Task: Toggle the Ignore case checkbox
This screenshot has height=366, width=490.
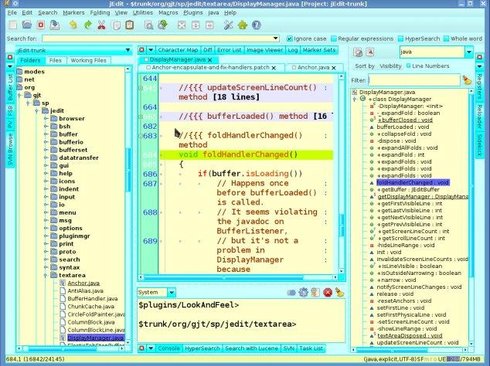Action: point(290,39)
